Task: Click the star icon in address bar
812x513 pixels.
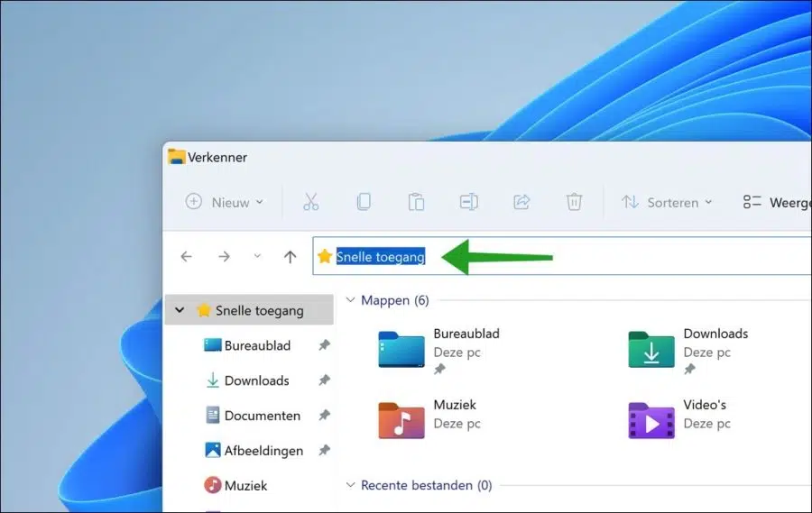Action: click(x=325, y=256)
